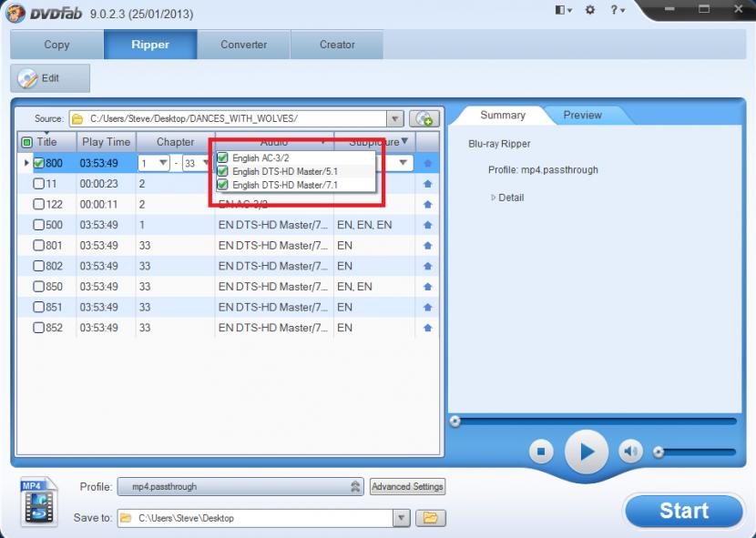Viewport: 756px width, 538px height.
Task: Open the Save to location dropdown
Action: tap(401, 518)
